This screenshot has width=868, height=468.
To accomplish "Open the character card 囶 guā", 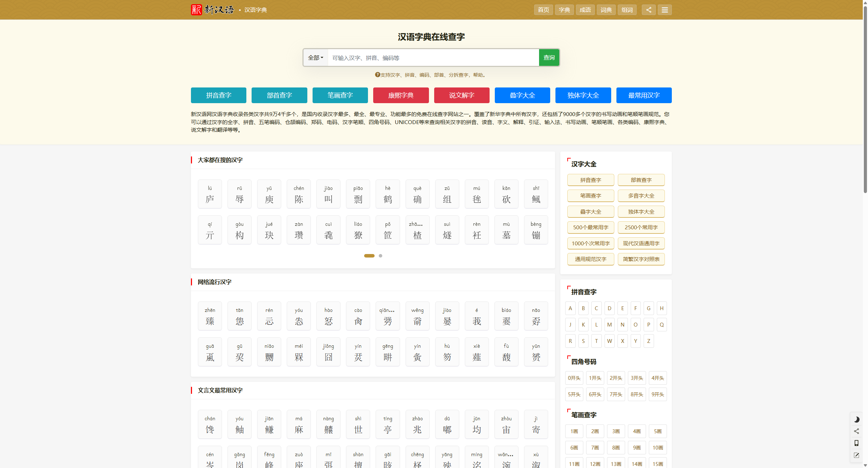I will (210, 352).
